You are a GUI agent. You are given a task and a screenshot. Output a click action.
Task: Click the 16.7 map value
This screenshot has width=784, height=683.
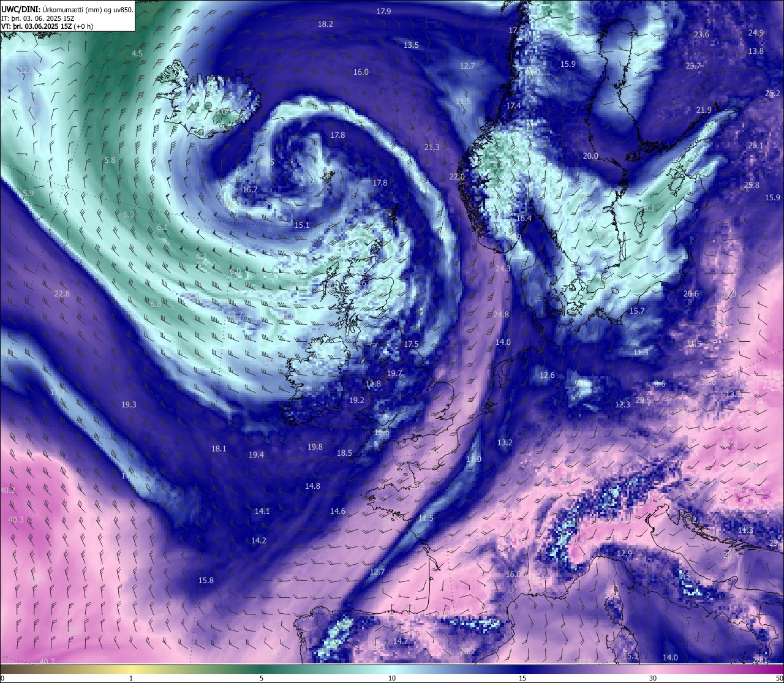click(x=250, y=190)
